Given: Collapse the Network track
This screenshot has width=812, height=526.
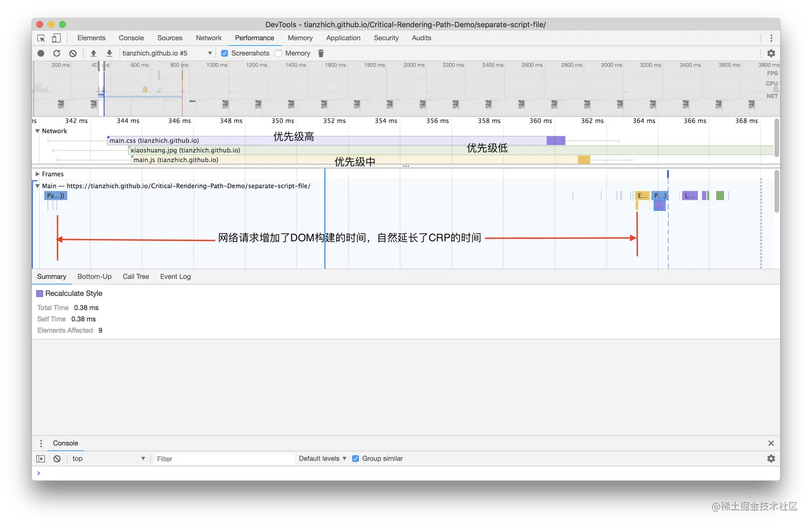Looking at the screenshot, I should point(37,131).
